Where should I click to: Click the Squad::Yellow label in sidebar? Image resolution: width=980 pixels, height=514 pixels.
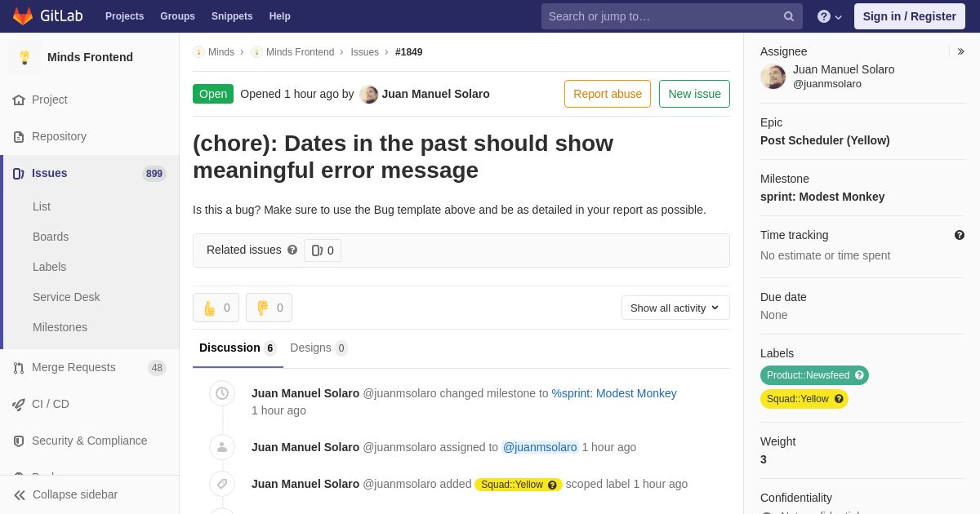pyautogui.click(x=804, y=399)
